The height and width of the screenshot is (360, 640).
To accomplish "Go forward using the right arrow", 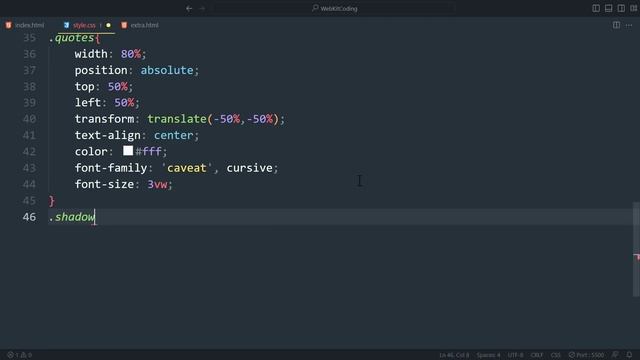I will point(202,8).
